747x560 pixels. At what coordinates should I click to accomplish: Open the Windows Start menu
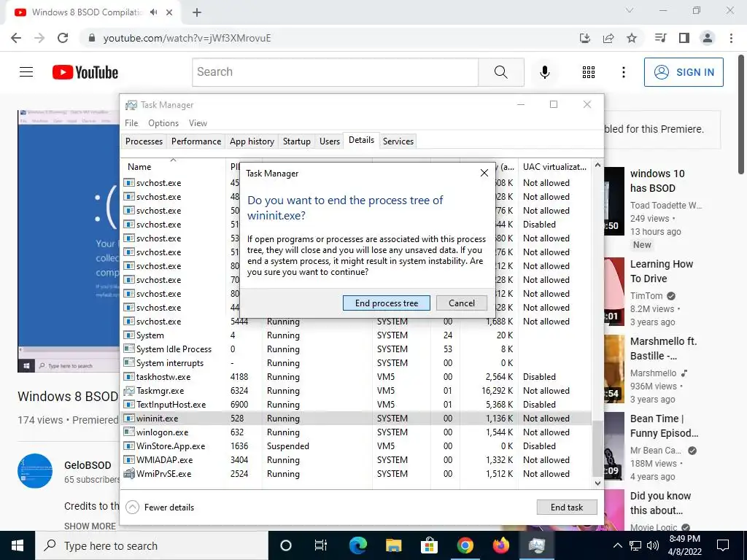[x=18, y=545]
